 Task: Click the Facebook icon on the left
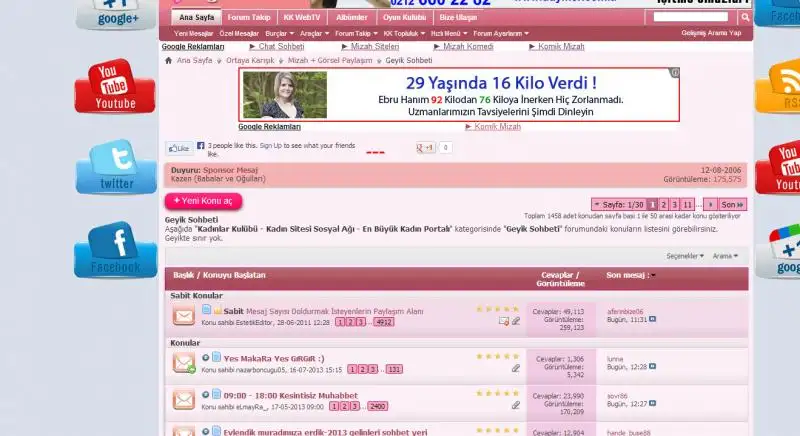point(115,250)
